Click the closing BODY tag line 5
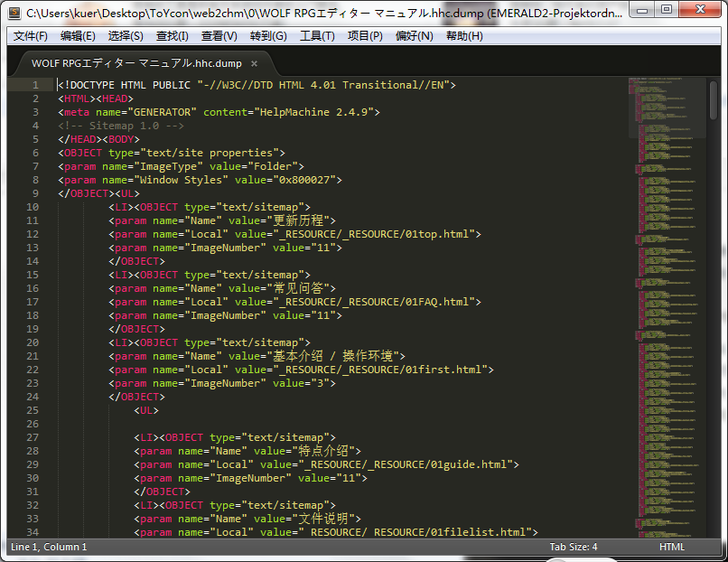Viewport: 728px width, 562px height. tap(121, 139)
